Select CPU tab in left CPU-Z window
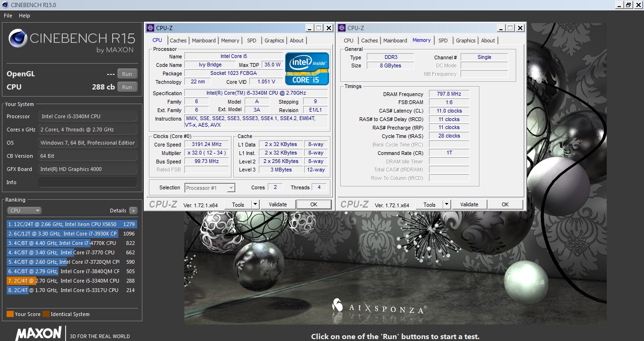The image size is (644, 341). (157, 40)
